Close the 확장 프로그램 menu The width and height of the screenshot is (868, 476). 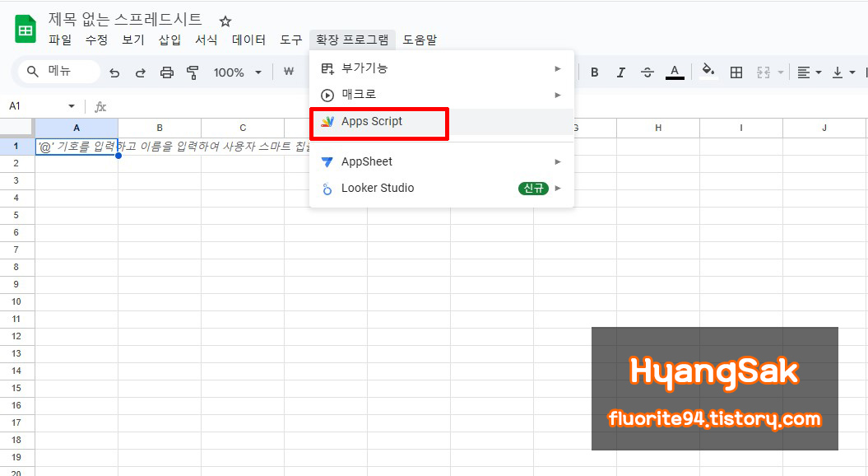point(352,40)
